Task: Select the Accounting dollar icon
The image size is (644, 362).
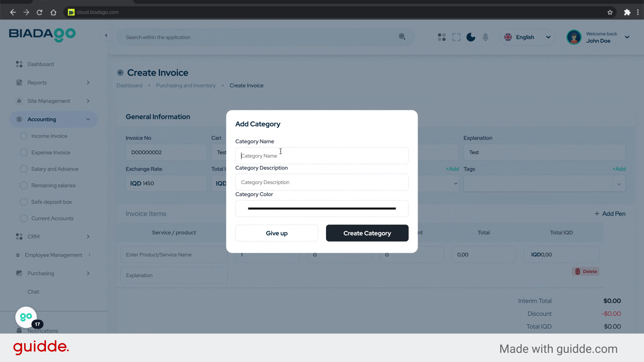Action: pyautogui.click(x=19, y=119)
